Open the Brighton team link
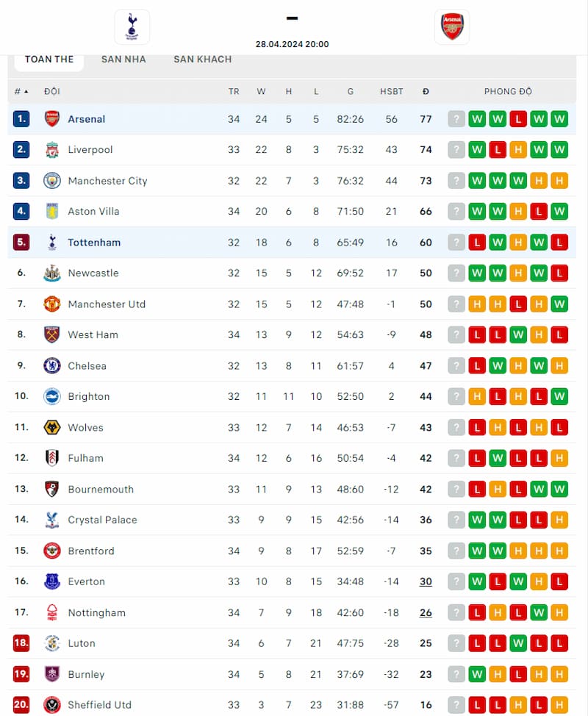Screen dimensions: 588x716 click(89, 396)
